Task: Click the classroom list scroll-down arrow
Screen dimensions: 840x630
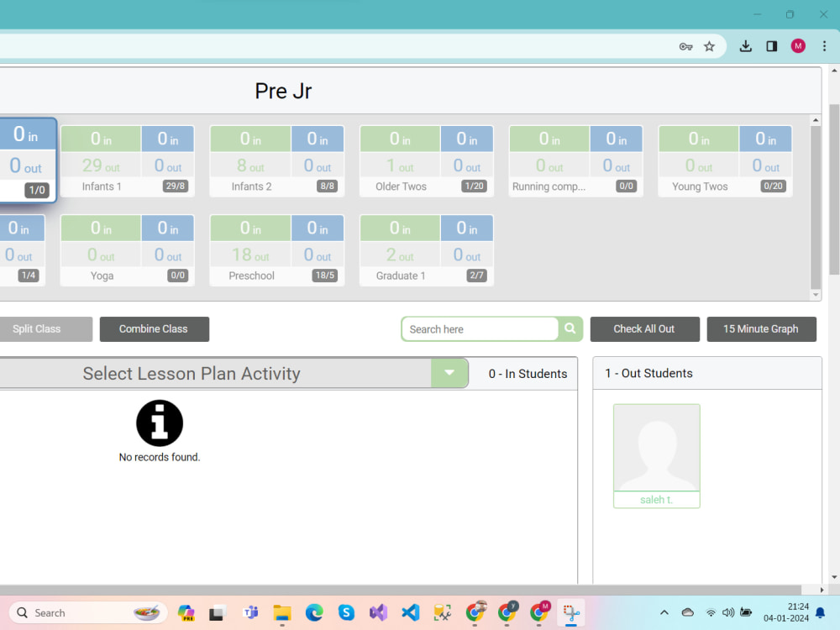Action: click(816, 295)
